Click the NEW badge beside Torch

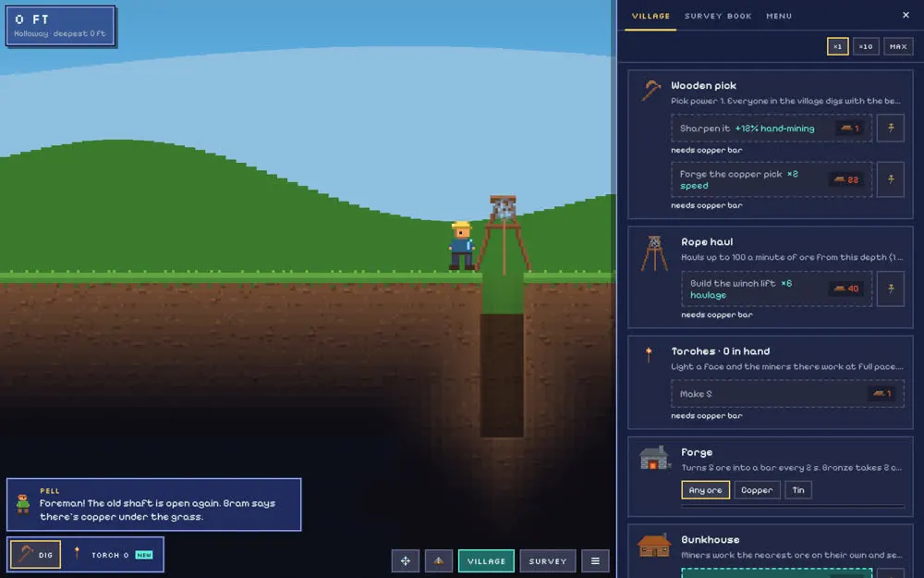(x=144, y=554)
